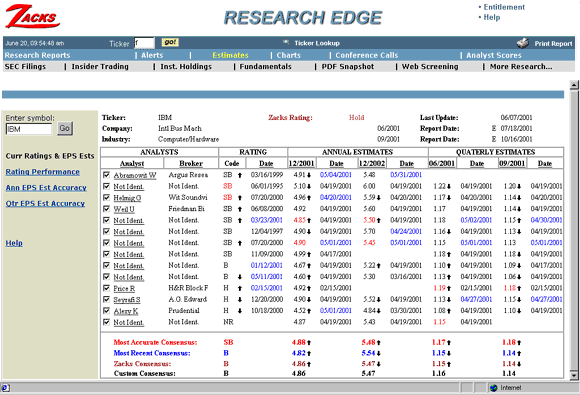Uncheck the Helmig G analyst checkbox
Viewport: 580px width, 395px height.
107,198
